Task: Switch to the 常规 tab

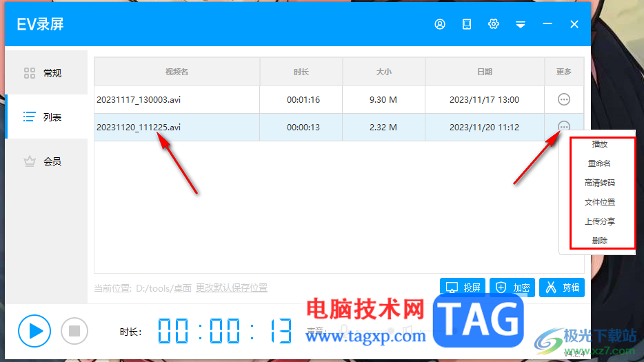Action: [x=46, y=72]
